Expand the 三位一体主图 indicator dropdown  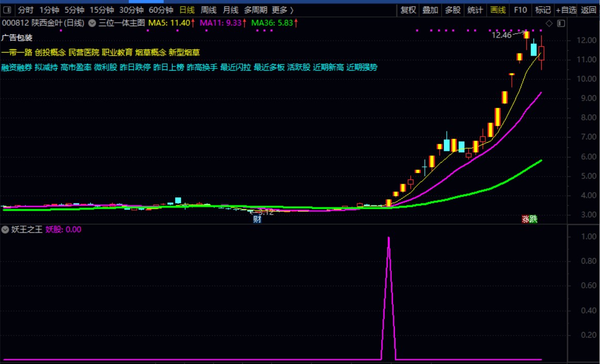92,23
